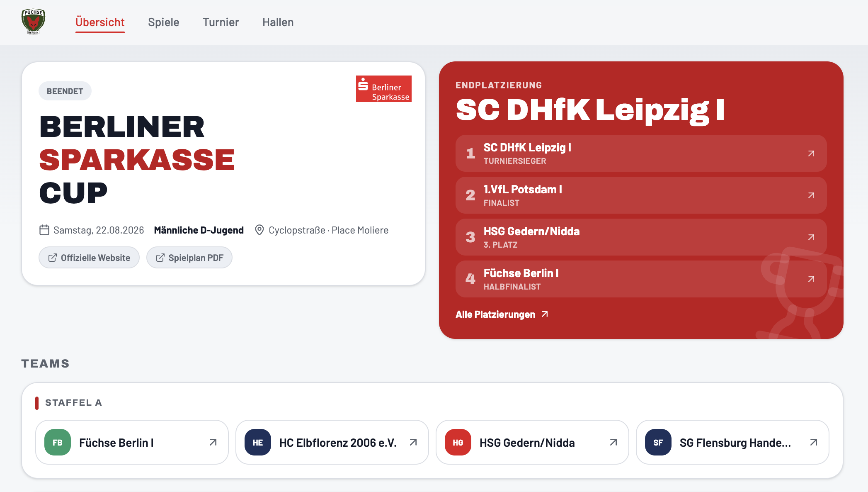Open 1.VfL Potsdam I arrow icon
This screenshot has height=492, width=868.
click(x=811, y=195)
